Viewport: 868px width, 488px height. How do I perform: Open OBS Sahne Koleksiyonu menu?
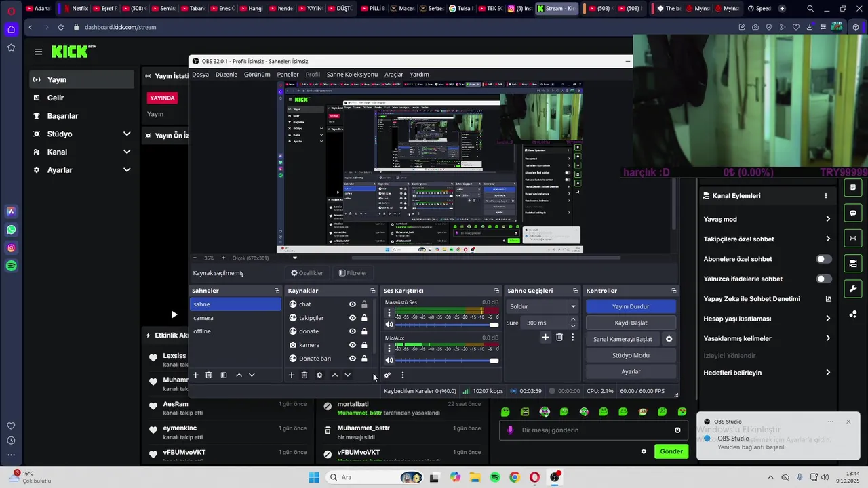(352, 75)
